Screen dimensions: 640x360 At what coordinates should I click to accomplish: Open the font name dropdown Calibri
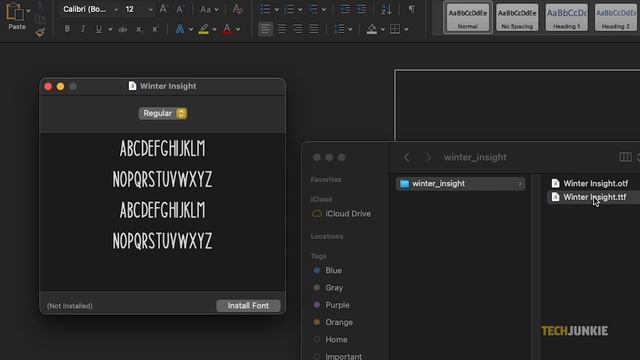pyautogui.click(x=90, y=9)
